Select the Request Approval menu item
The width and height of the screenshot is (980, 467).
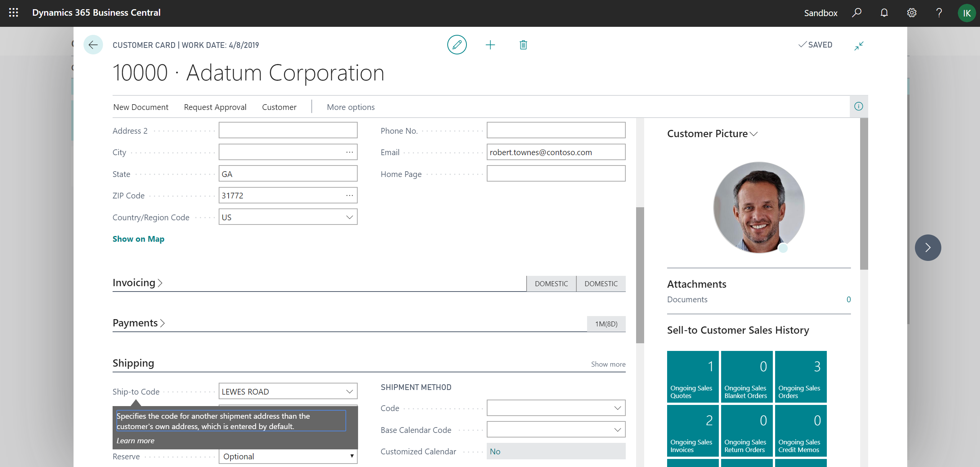[215, 106]
